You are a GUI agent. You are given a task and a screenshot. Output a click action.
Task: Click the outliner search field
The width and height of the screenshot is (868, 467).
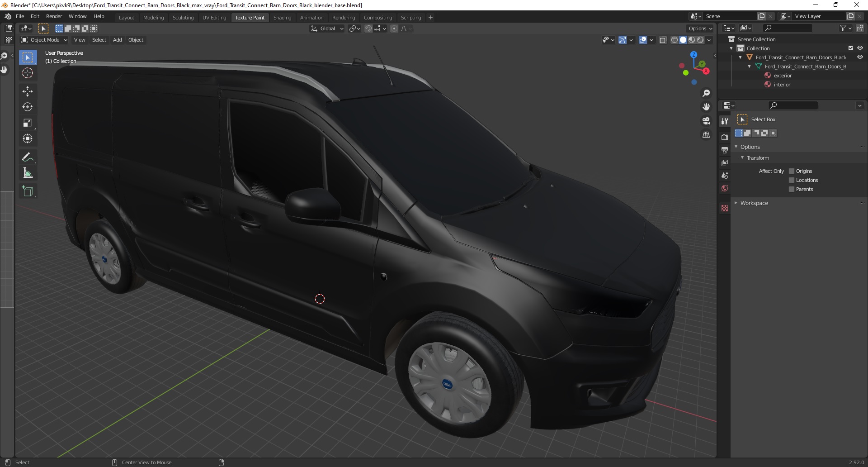point(787,28)
